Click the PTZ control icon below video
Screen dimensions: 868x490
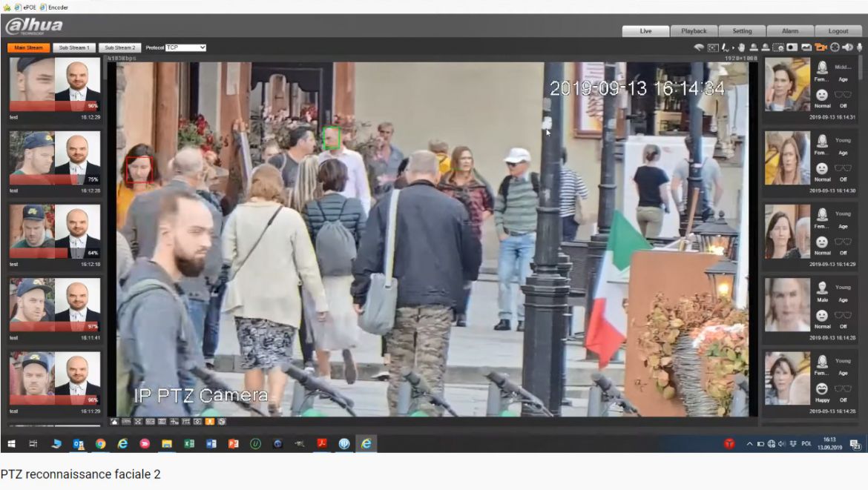pyautogui.click(x=186, y=421)
